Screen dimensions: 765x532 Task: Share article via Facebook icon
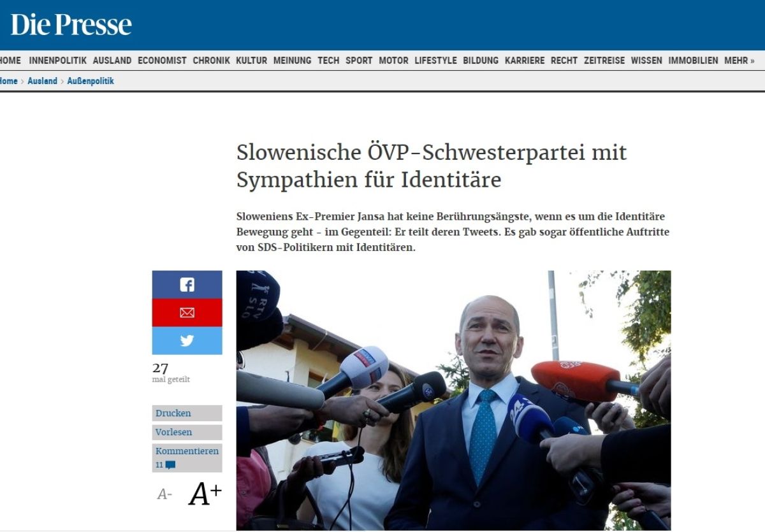point(187,285)
